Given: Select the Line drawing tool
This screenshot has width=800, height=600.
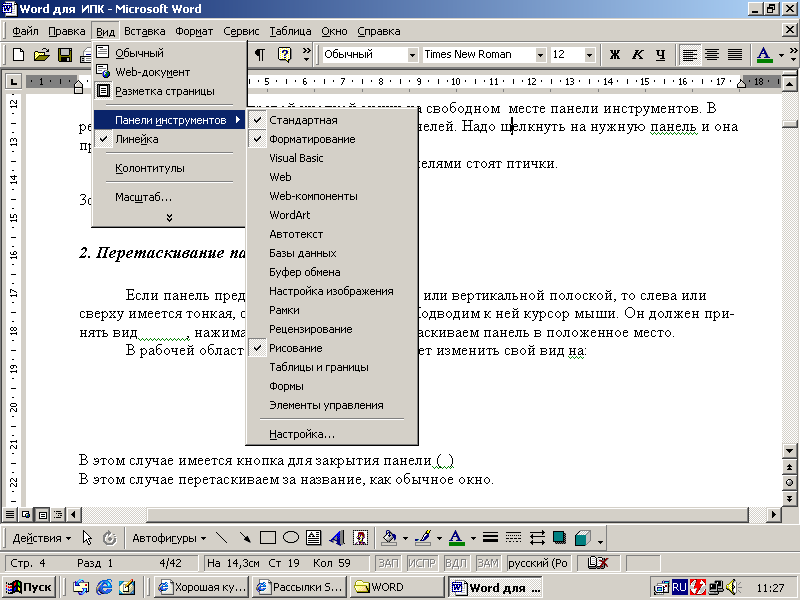Looking at the screenshot, I should (221, 538).
